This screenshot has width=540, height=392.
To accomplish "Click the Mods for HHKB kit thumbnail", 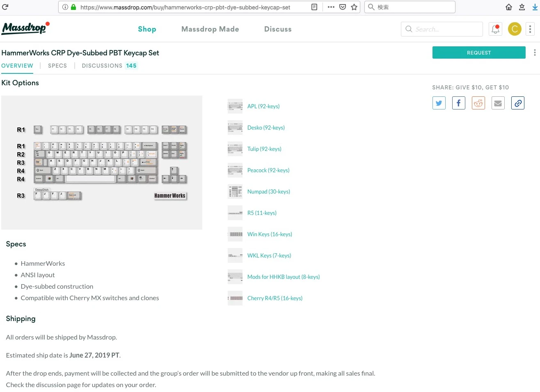I will pos(235,277).
